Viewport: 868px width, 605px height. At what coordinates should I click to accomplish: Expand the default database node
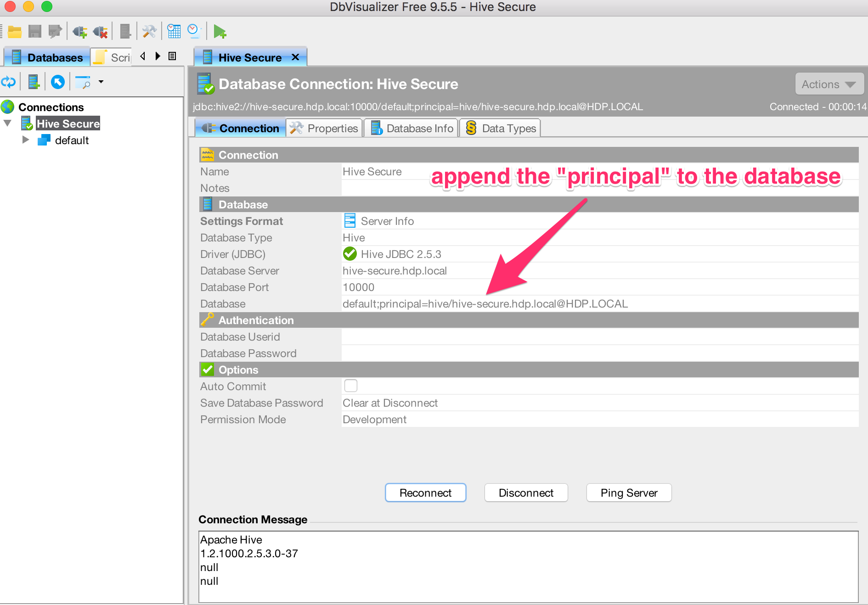pyautogui.click(x=26, y=140)
